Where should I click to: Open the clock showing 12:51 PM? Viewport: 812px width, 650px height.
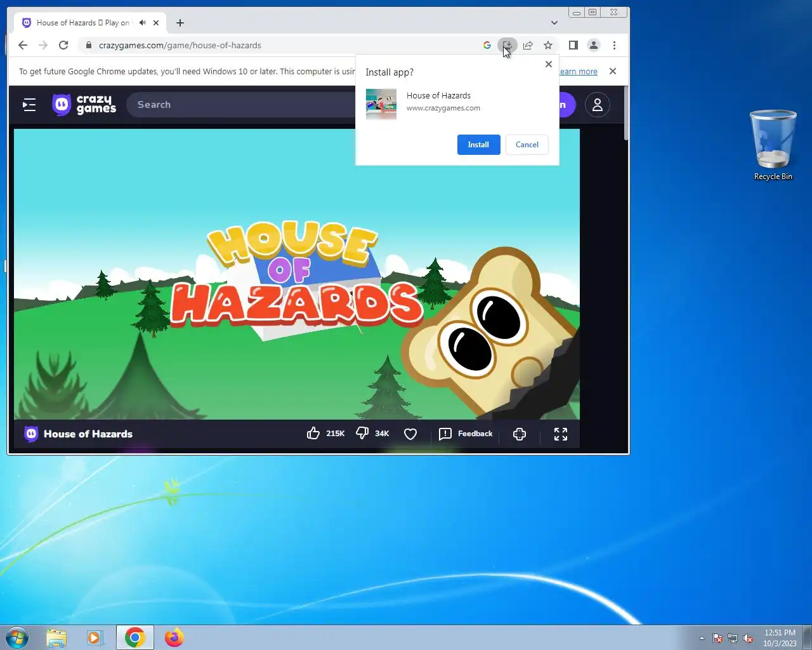[x=780, y=638]
